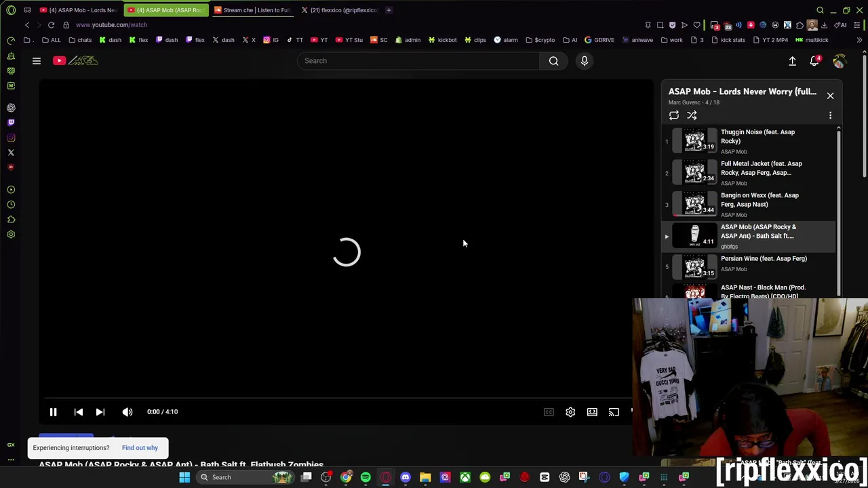Viewport: 868px width, 488px height.
Task: Open video player settings gear
Action: tap(570, 411)
